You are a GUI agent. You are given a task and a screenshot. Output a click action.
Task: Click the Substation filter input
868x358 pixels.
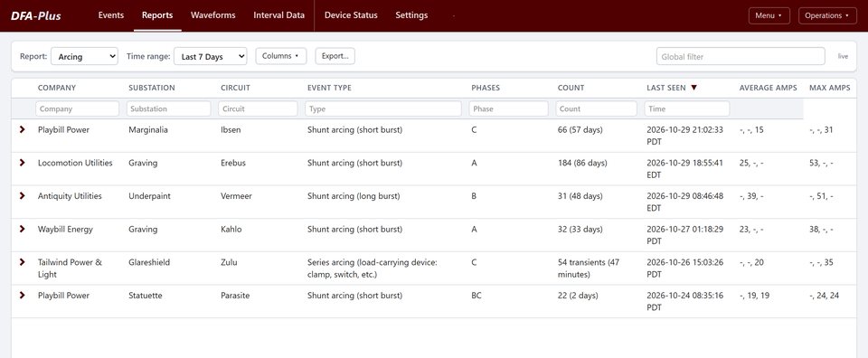168,109
